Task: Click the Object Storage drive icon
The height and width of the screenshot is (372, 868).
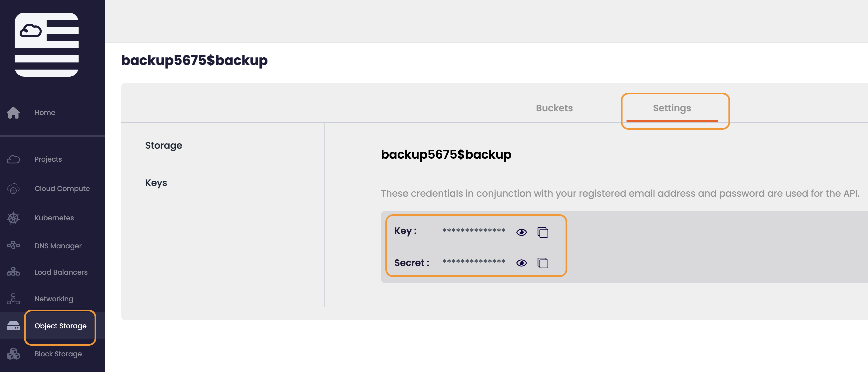Action: tap(13, 326)
